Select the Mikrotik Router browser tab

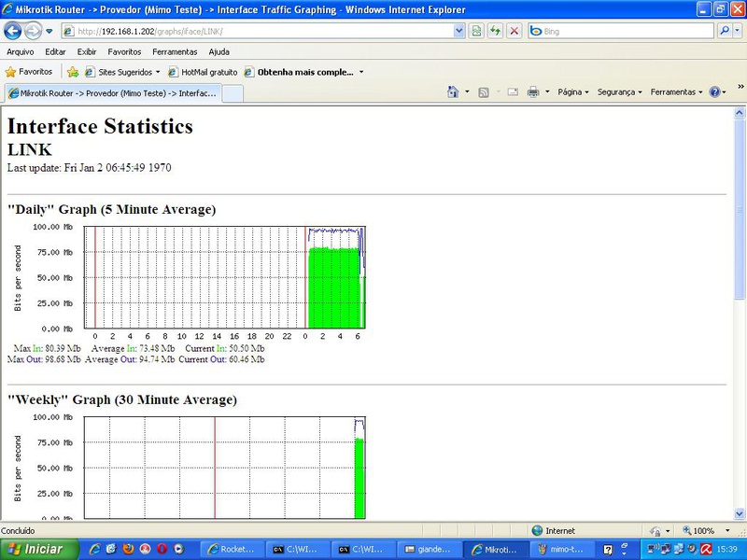[113, 93]
